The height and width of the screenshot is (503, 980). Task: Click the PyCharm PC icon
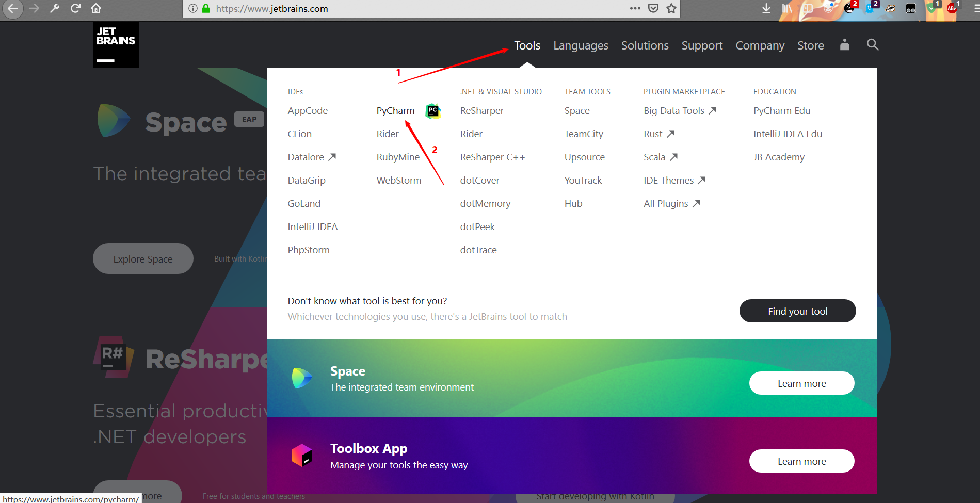coord(433,110)
